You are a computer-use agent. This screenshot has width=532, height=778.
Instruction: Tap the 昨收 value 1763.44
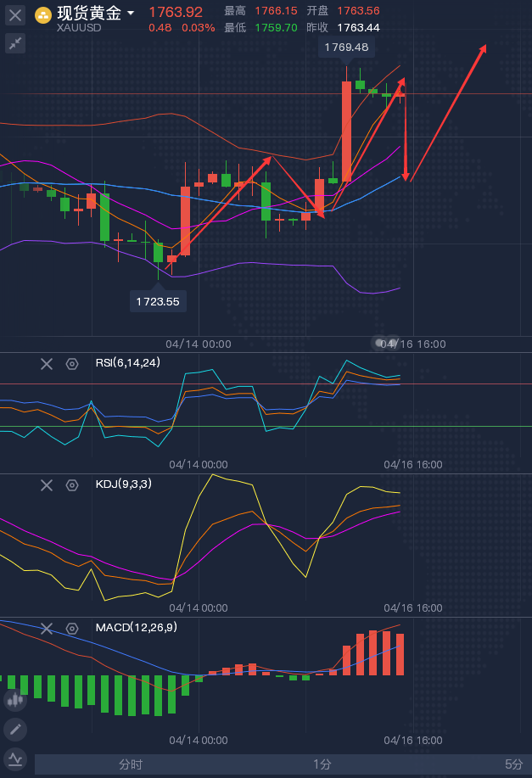coord(358,28)
